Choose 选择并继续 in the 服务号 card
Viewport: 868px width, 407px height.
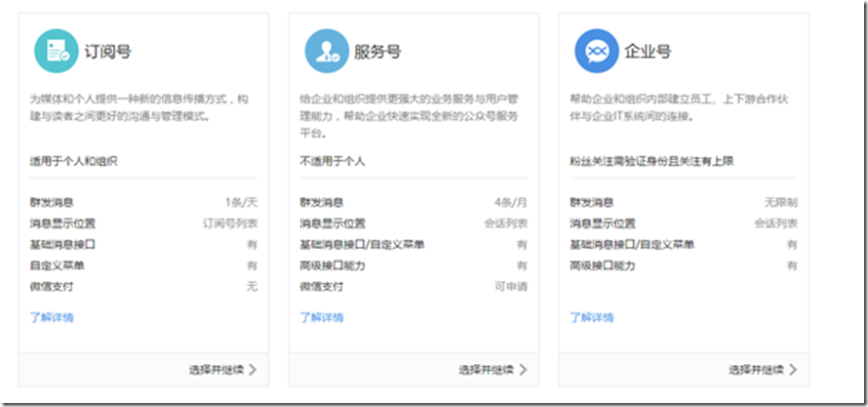(486, 370)
